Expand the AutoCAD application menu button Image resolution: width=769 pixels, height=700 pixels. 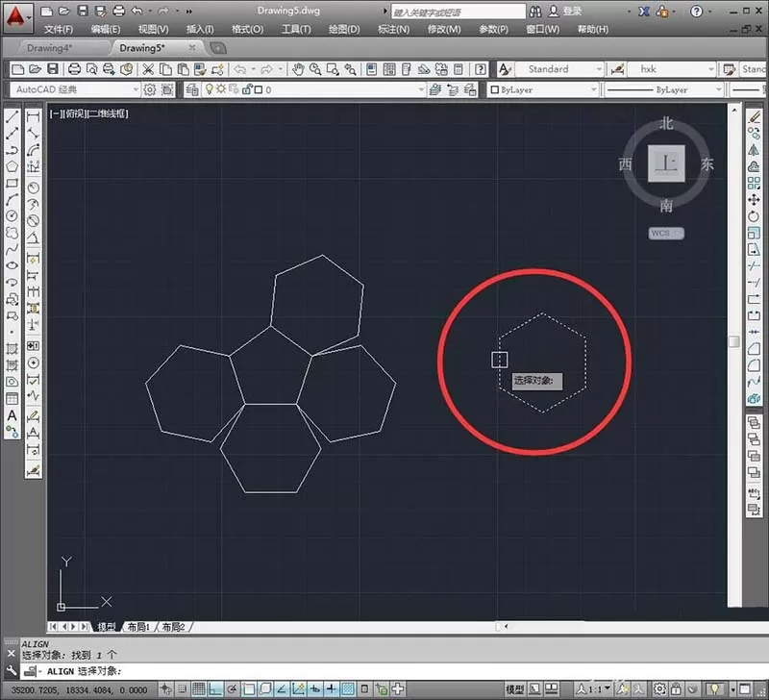tap(17, 18)
